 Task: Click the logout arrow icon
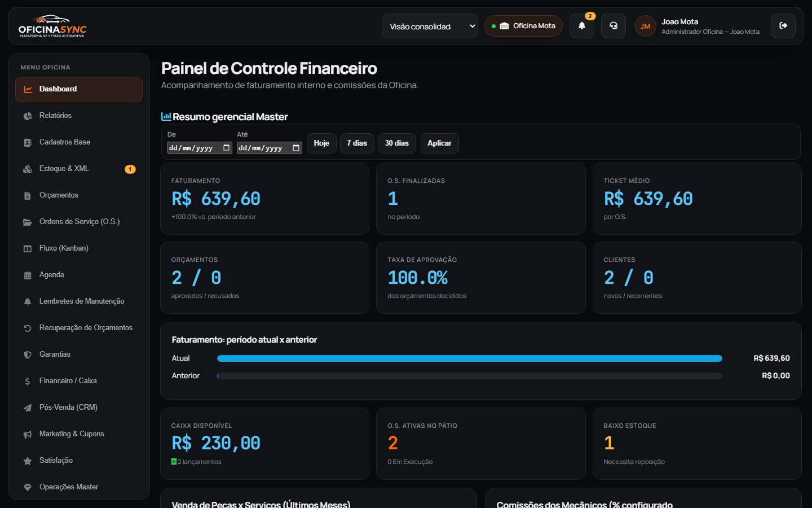(x=783, y=26)
